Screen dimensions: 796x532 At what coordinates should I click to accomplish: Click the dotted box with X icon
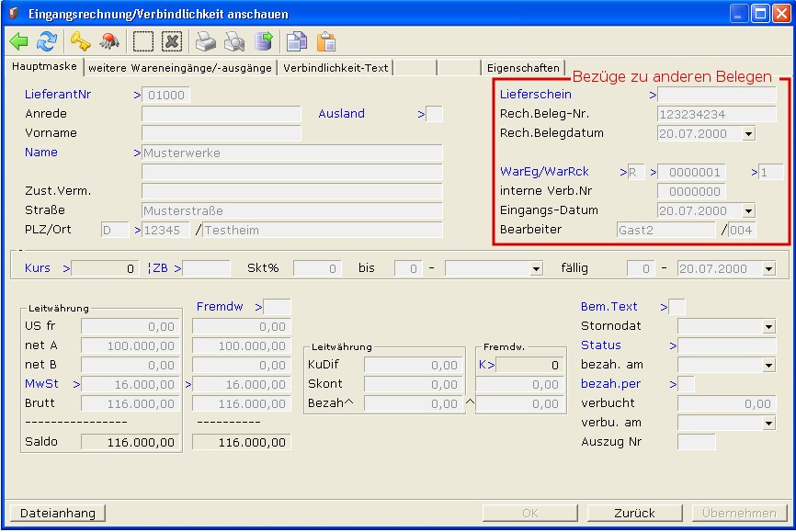point(172,41)
